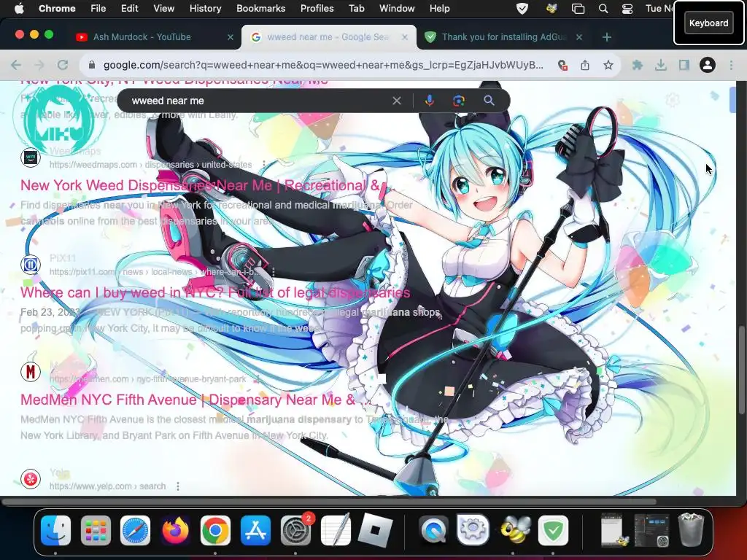This screenshot has height=560, width=747.
Task: Open New York Weed Dispensaries Near Me link
Action: [200, 185]
